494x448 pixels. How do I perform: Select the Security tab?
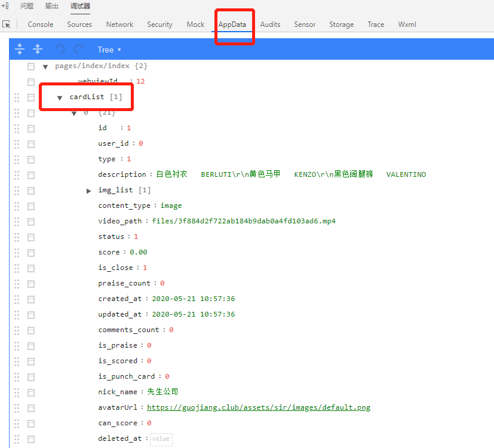pyautogui.click(x=159, y=24)
